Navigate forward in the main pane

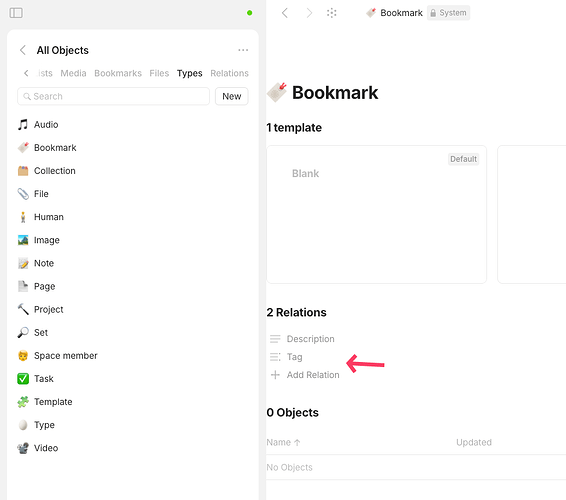309,13
